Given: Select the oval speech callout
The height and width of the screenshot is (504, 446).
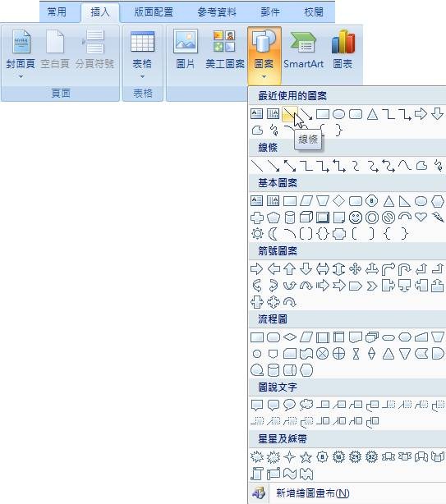Looking at the screenshot, I should [289, 405].
